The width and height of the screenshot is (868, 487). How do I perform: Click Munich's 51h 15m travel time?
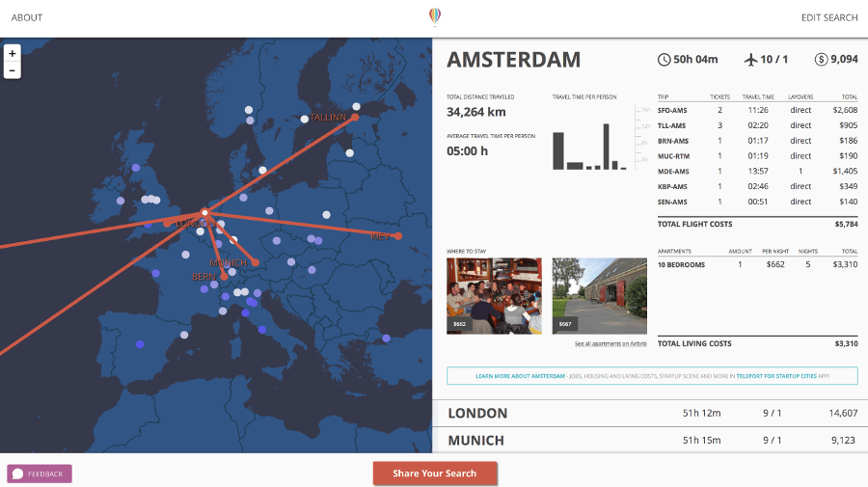pyautogui.click(x=701, y=440)
